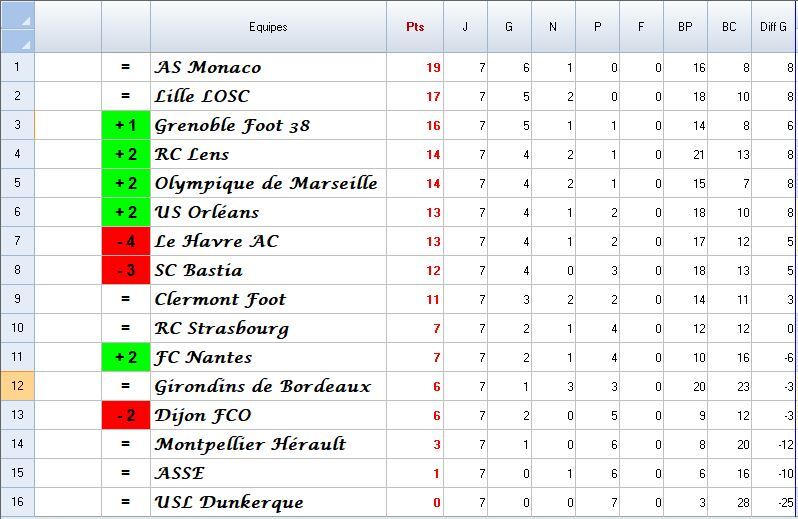This screenshot has width=798, height=519.
Task: Click green +1 cell beside Grenoble Foot 38
Action: [126, 125]
